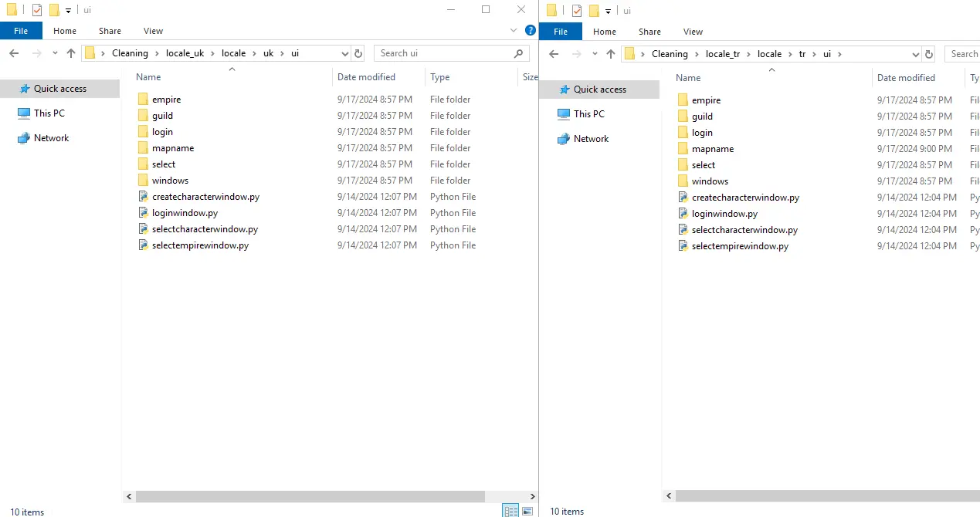Refresh the locale_uk folder address bar
The height and width of the screenshot is (517, 980).
(358, 53)
